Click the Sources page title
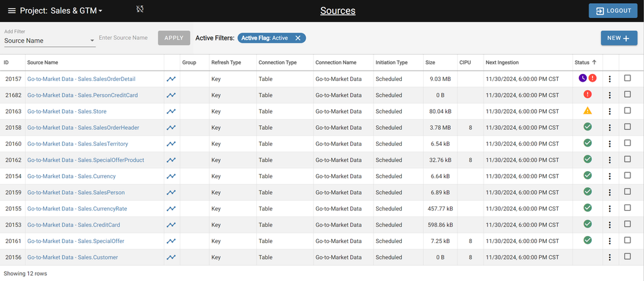Viewport: 644px width, 281px height. [337, 11]
